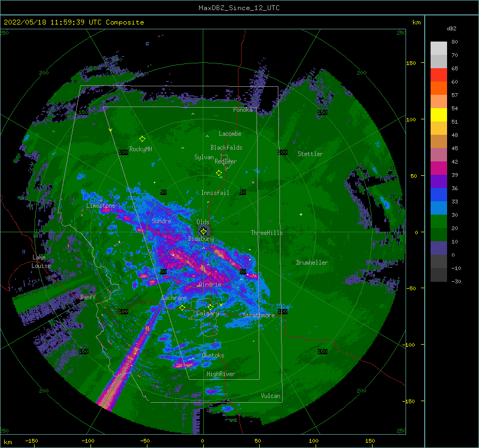Screen dimensions: 479x448
Task: Click the ThreeHills label
Action: (x=267, y=233)
